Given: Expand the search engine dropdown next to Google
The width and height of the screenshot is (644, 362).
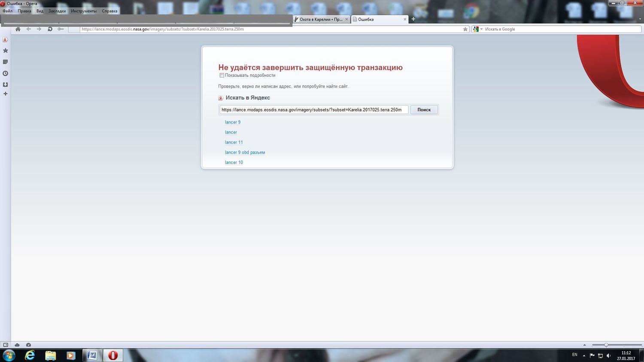Looking at the screenshot, I should tap(481, 29).
